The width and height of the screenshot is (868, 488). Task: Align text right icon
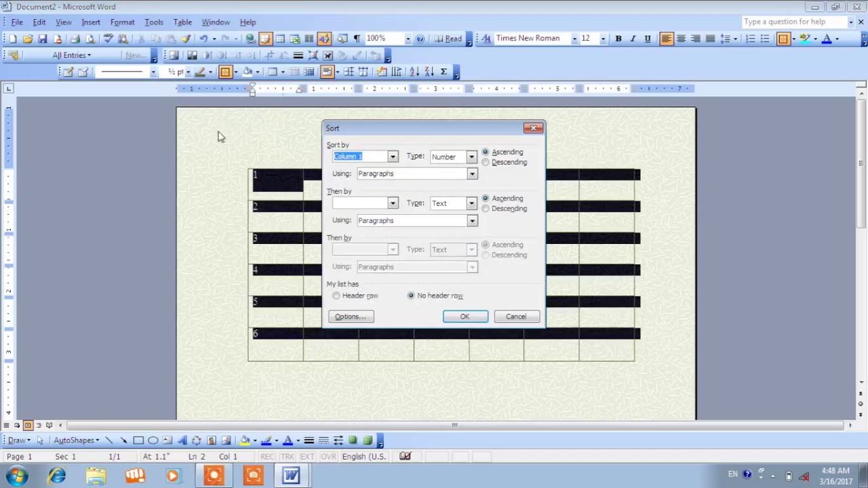click(x=696, y=39)
